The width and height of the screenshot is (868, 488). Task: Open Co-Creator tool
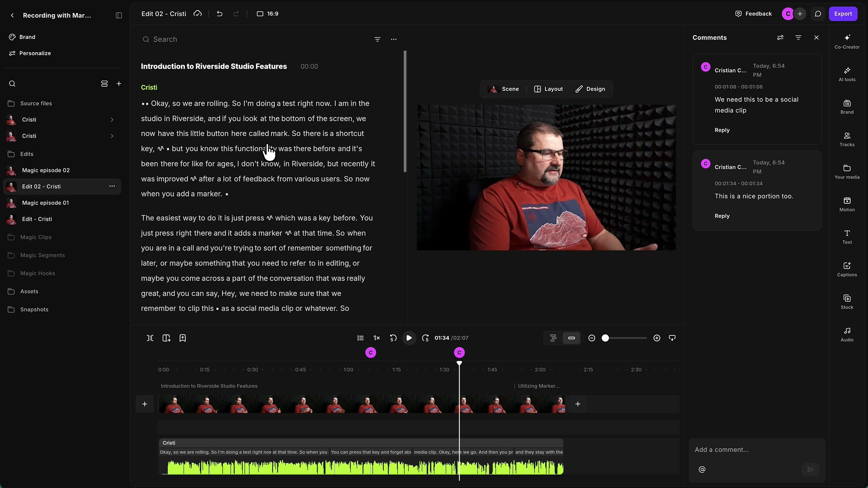[847, 42]
